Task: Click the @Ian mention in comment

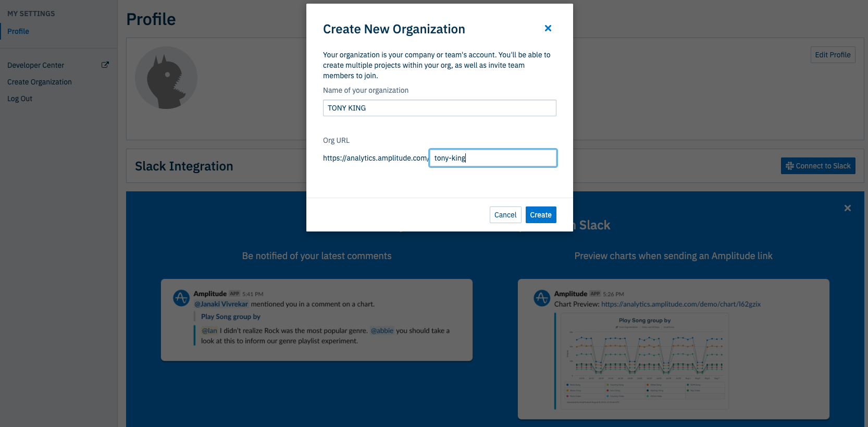Action: pyautogui.click(x=209, y=331)
